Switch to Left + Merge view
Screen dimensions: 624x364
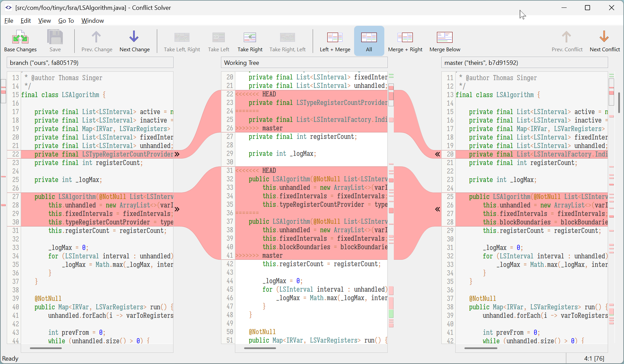click(335, 40)
